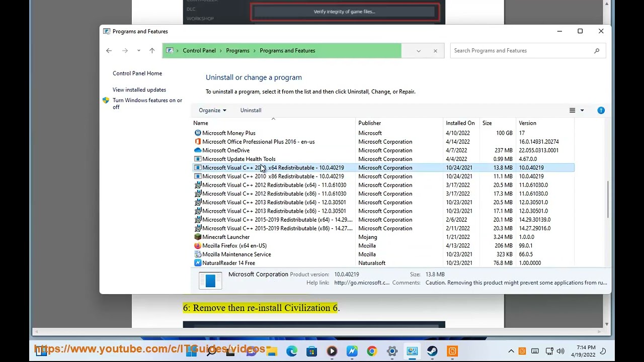Viewport: 644px width, 362px height.
Task: Click the Programs and Features breadcrumb
Action: click(x=287, y=50)
